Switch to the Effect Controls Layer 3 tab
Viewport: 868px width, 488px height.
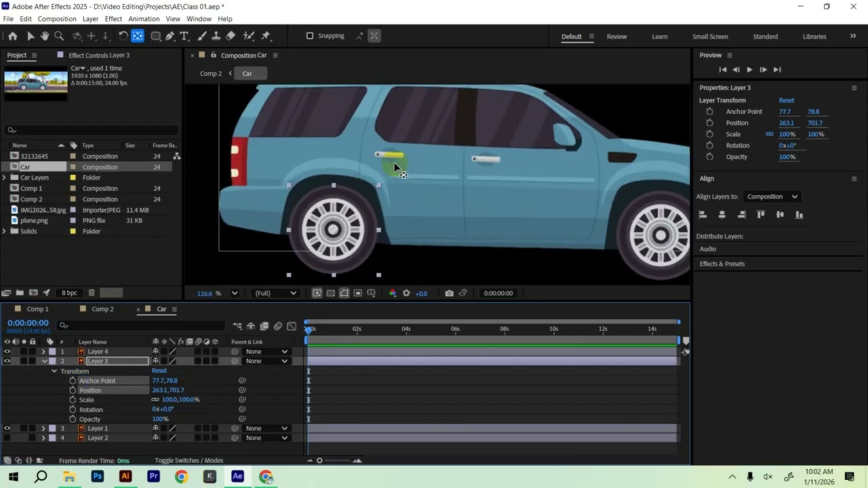(x=99, y=55)
